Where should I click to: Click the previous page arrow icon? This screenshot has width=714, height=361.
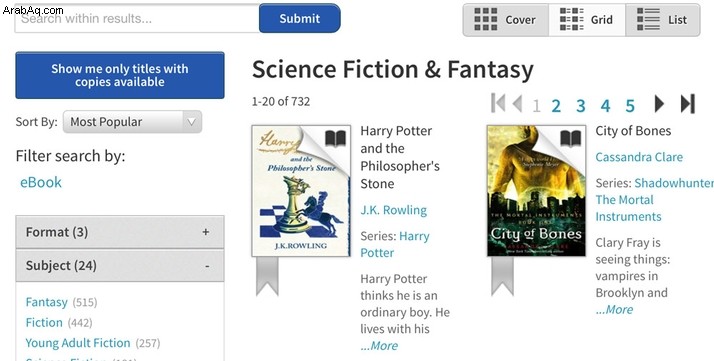tap(517, 104)
